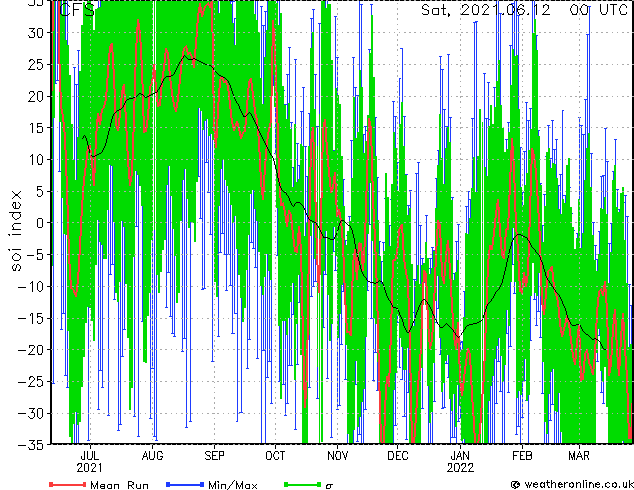The image size is (634, 490).
Task: Click the NOV month axis label
Action: coord(338,456)
